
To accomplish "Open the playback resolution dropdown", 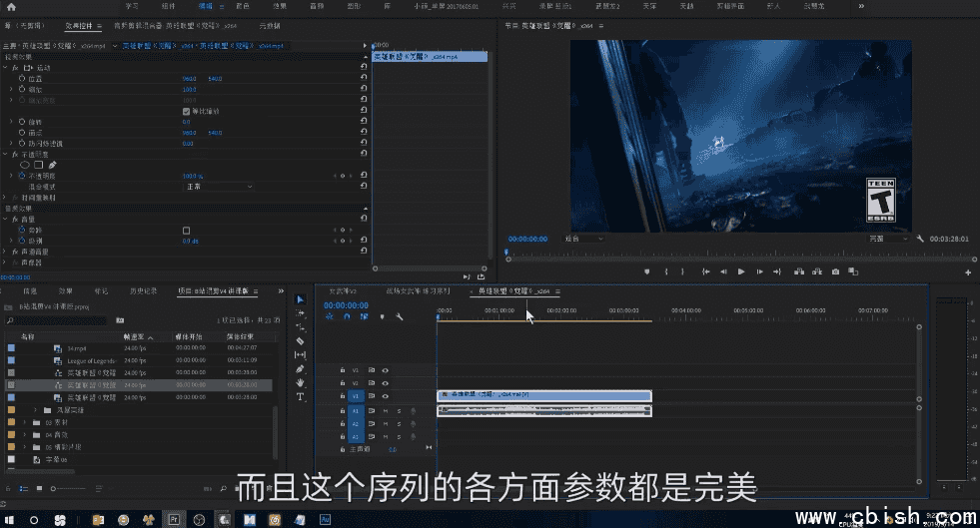I will point(889,239).
